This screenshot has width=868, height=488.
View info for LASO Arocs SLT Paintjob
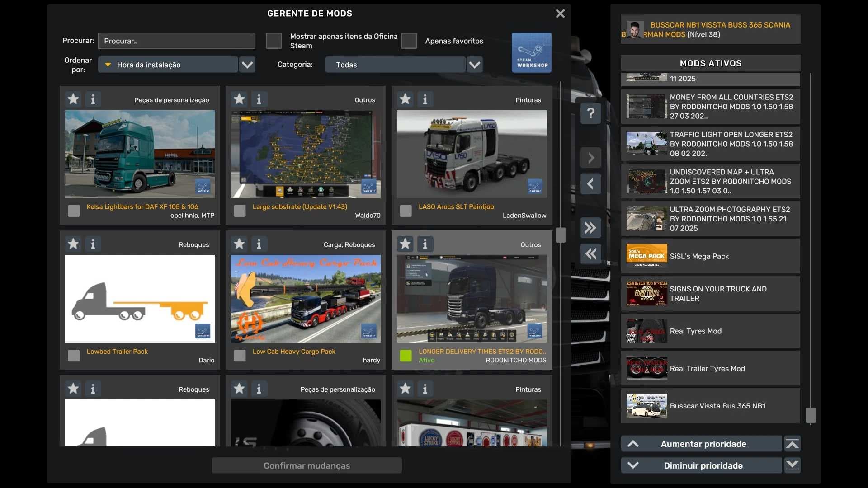425,99
